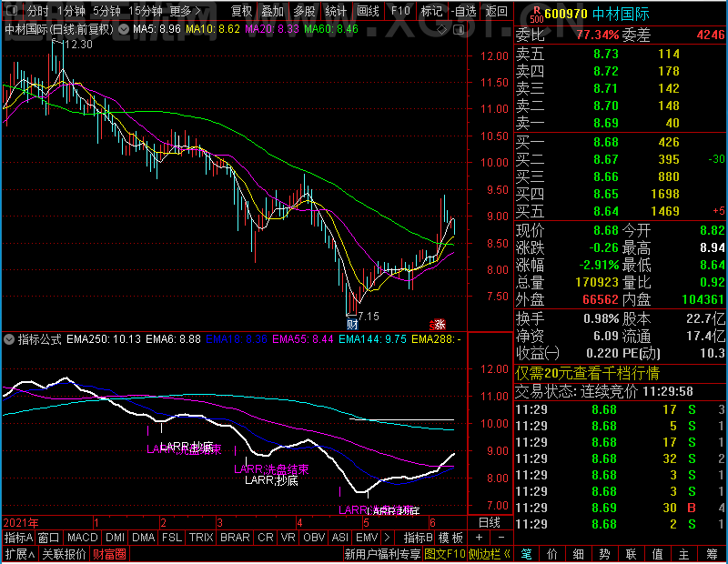Click the 涨 marker on the chart

(x=438, y=324)
